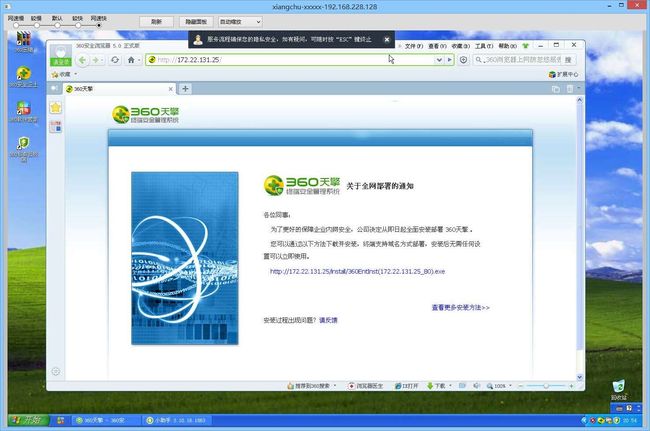Click the green login avatar in browser
The height and width of the screenshot is (431, 650).
click(x=61, y=56)
